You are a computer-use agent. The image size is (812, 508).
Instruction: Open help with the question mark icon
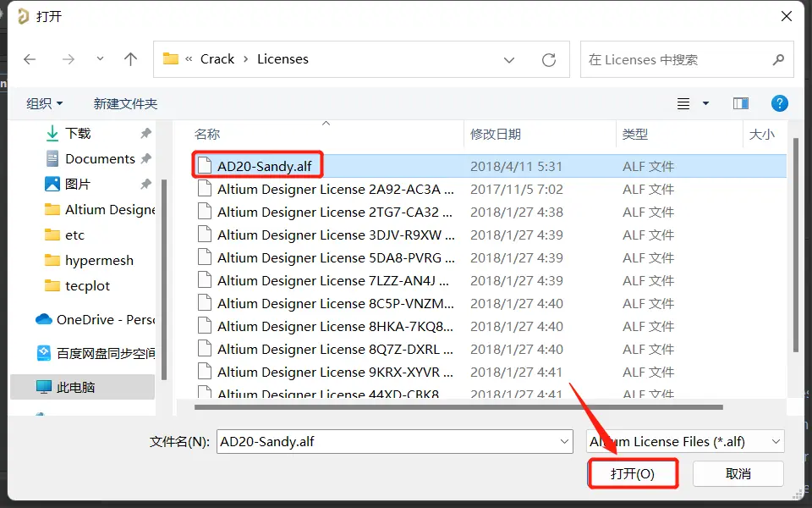click(779, 103)
